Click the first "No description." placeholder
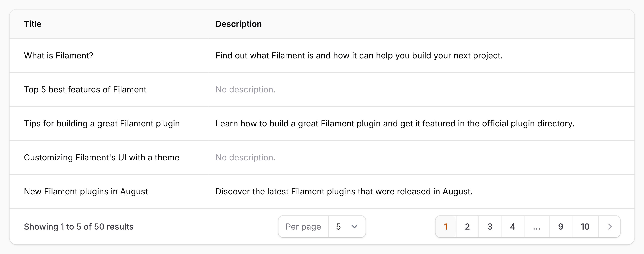 pos(245,89)
